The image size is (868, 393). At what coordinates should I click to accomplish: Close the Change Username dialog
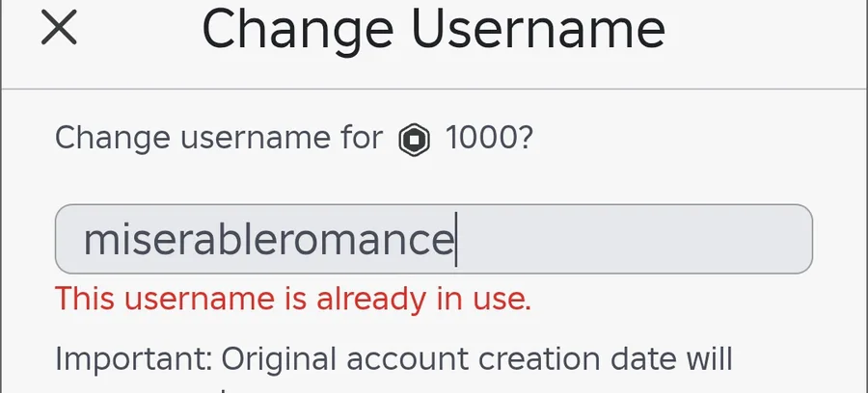point(59,29)
